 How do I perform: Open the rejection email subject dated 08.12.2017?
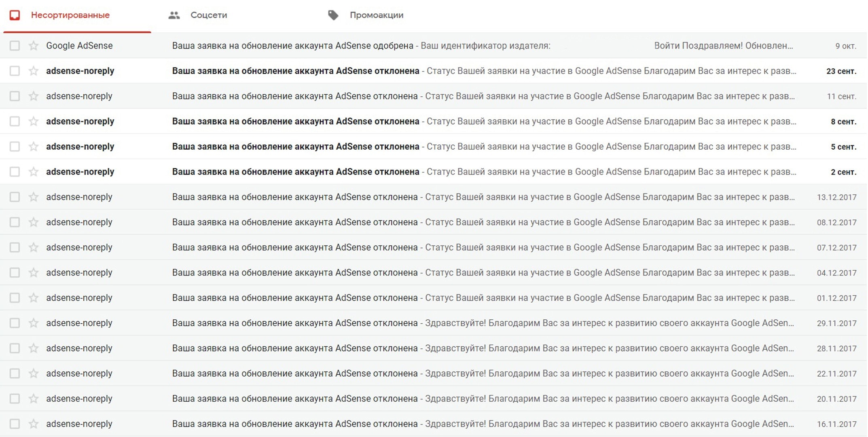coord(295,222)
